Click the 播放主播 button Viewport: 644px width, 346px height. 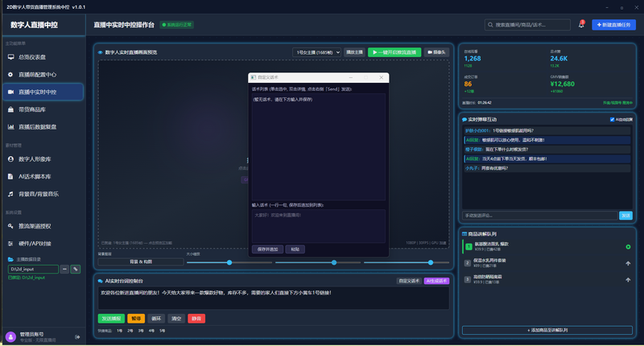click(x=354, y=52)
